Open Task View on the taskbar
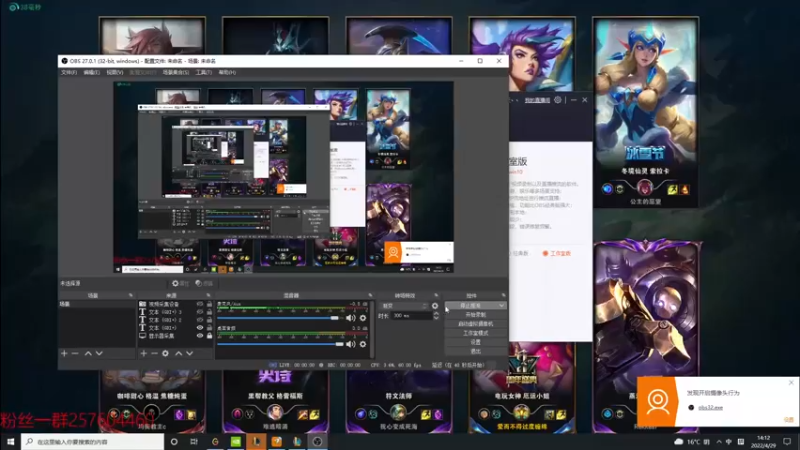The width and height of the screenshot is (800, 450). pos(194,441)
